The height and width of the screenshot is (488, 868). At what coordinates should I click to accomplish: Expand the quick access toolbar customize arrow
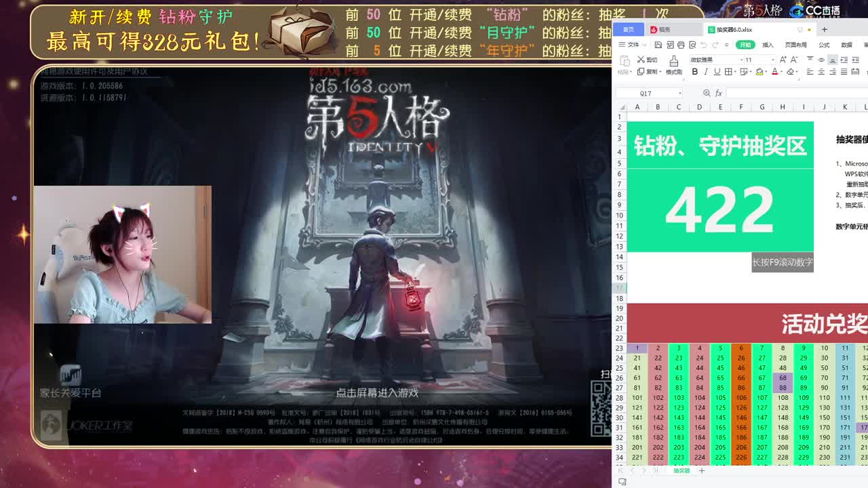point(726,45)
